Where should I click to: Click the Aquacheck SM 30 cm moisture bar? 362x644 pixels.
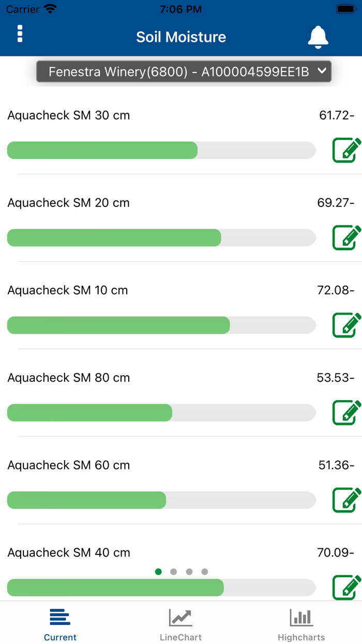pyautogui.click(x=161, y=150)
